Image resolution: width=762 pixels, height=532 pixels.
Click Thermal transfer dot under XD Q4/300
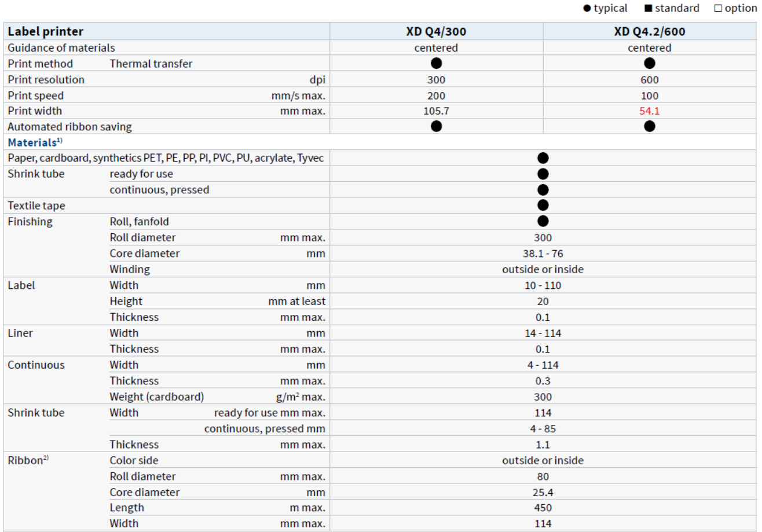click(437, 64)
